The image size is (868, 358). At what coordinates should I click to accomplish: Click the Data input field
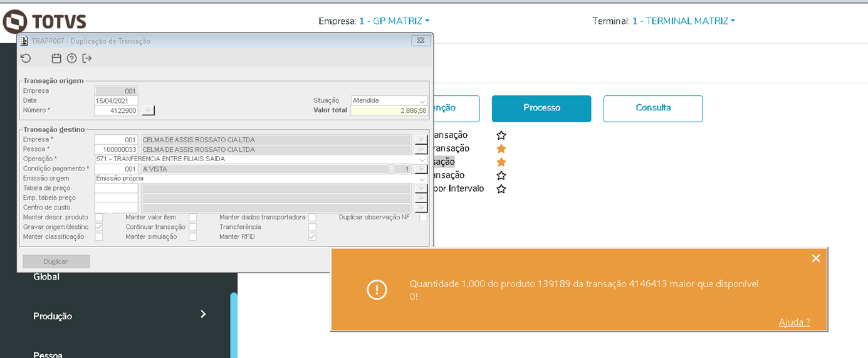coord(116,100)
